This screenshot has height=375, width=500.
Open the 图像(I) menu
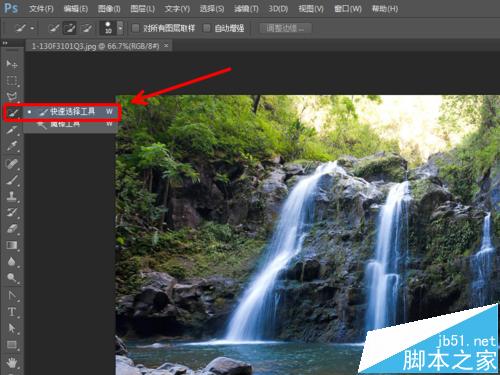click(109, 9)
